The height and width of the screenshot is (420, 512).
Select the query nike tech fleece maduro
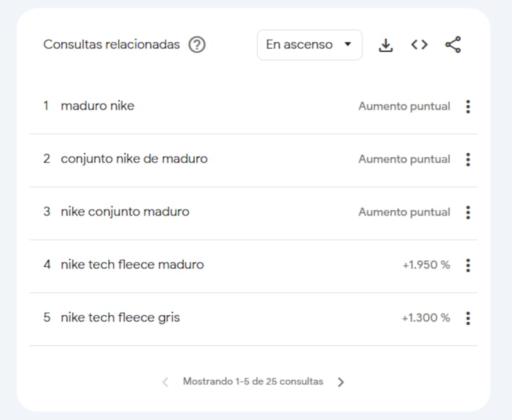(132, 264)
